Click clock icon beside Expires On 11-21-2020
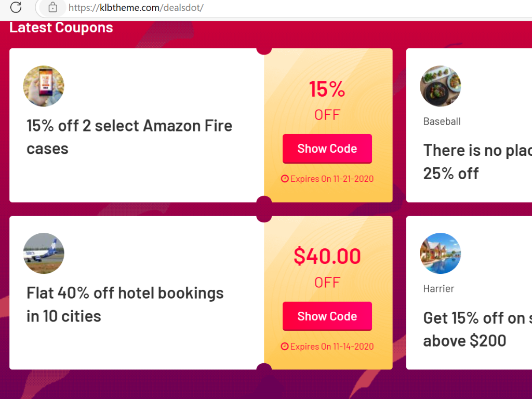The width and height of the screenshot is (532, 399). click(285, 179)
